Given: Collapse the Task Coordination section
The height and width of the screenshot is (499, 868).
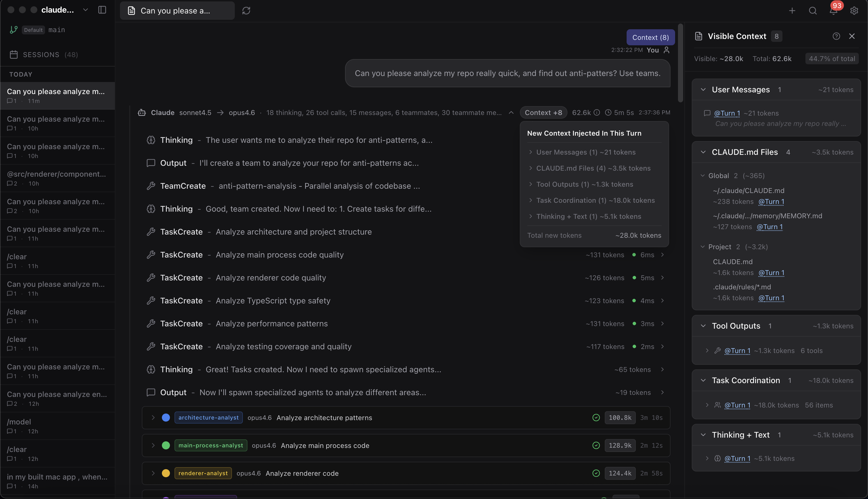Looking at the screenshot, I should click(704, 381).
